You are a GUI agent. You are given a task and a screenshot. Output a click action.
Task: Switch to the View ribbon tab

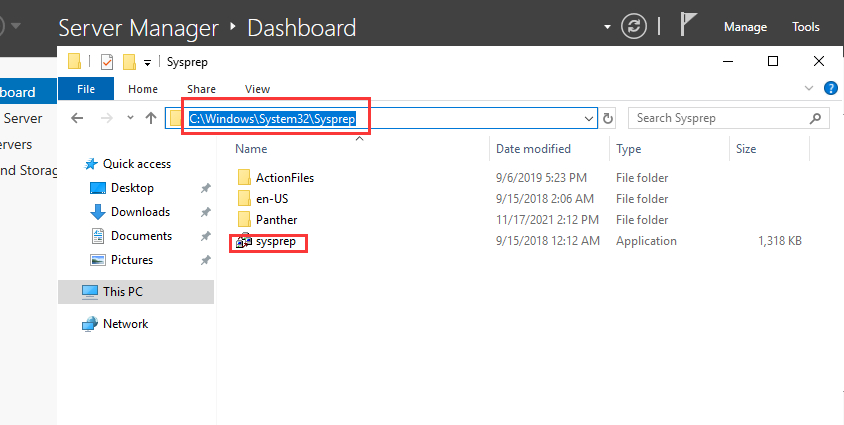click(257, 89)
